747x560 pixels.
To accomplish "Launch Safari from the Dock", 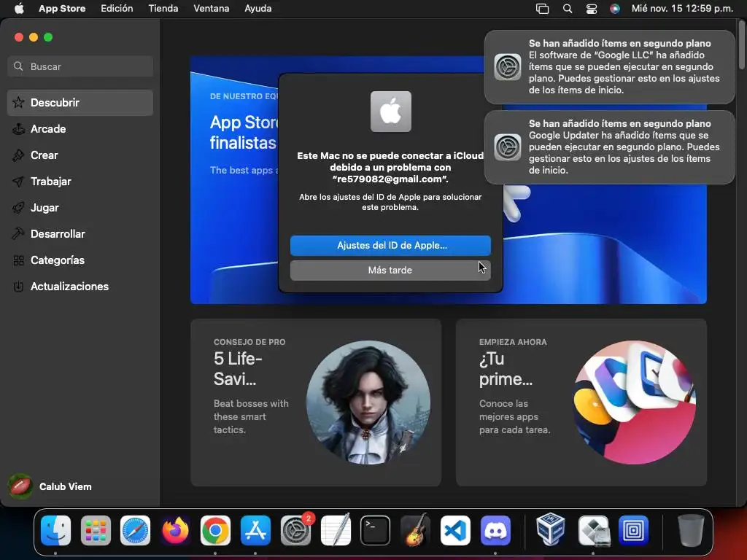I will coord(135,530).
